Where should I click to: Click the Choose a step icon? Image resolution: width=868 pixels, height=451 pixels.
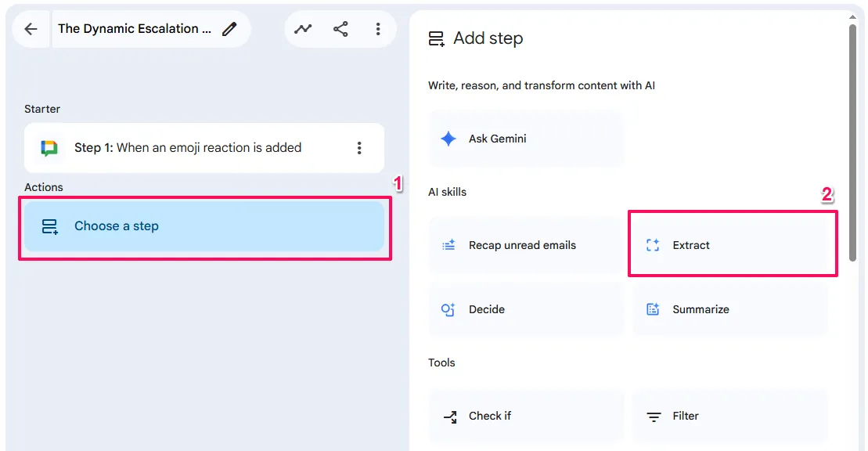point(50,226)
